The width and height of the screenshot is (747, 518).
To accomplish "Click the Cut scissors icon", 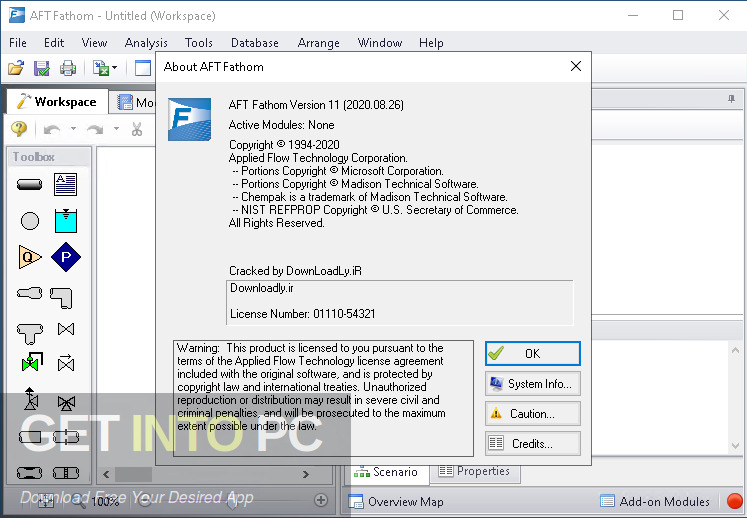I will tap(137, 129).
